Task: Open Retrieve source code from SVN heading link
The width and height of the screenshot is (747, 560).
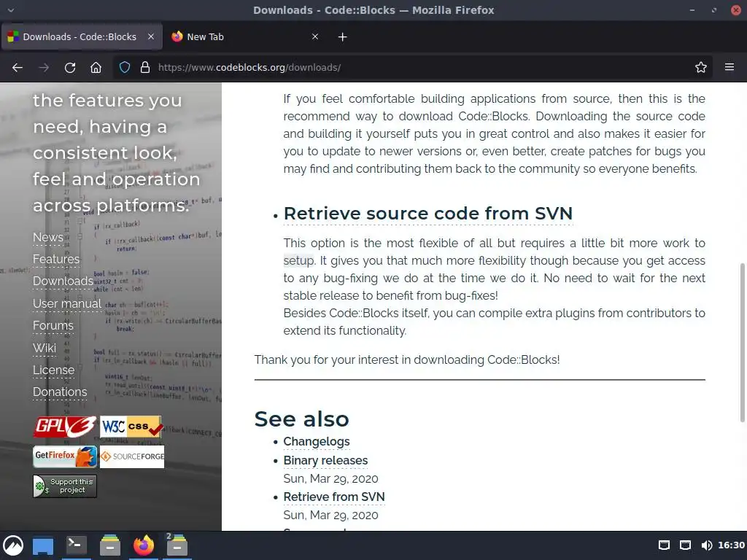Action: (x=427, y=214)
